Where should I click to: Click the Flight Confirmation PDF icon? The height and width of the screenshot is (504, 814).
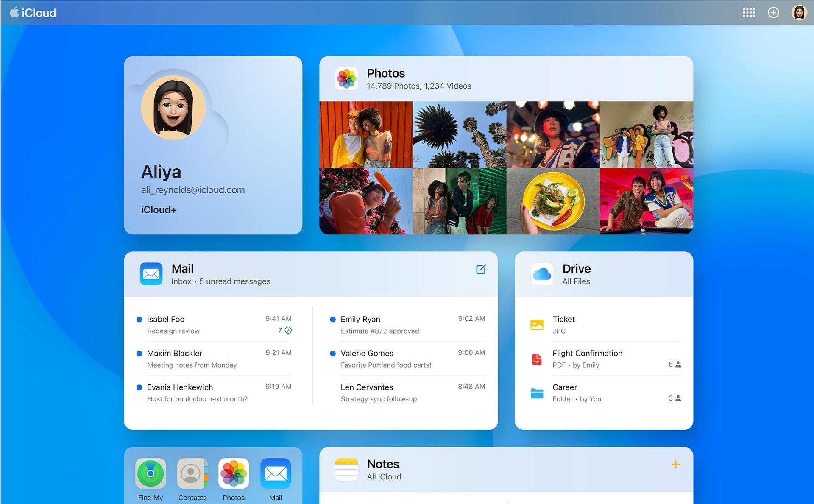537,359
